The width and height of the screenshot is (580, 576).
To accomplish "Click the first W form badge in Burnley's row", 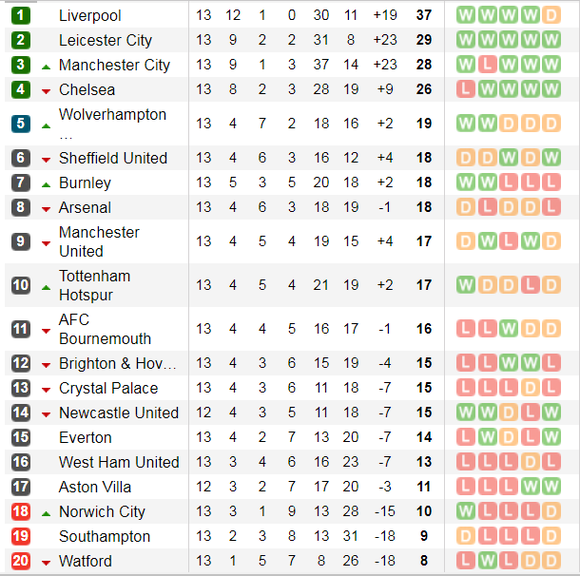I will click(466, 182).
